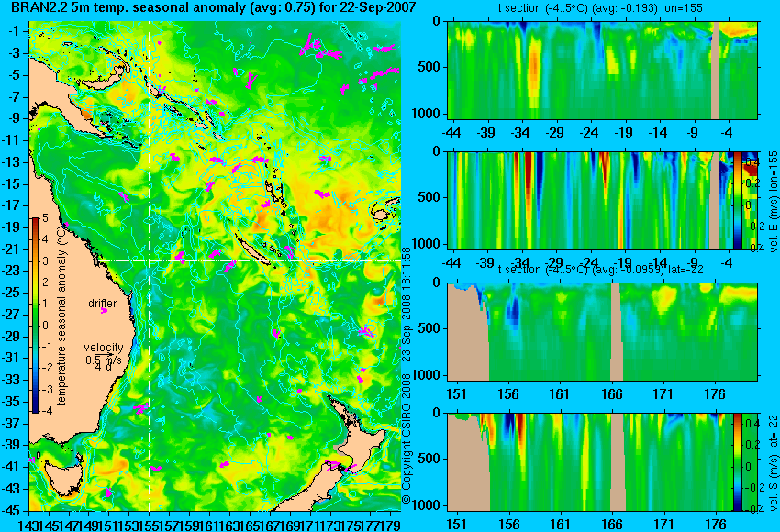This screenshot has height=532, width=780.
Task: Click the '5' value on the temperature color bar
Action: [45, 217]
